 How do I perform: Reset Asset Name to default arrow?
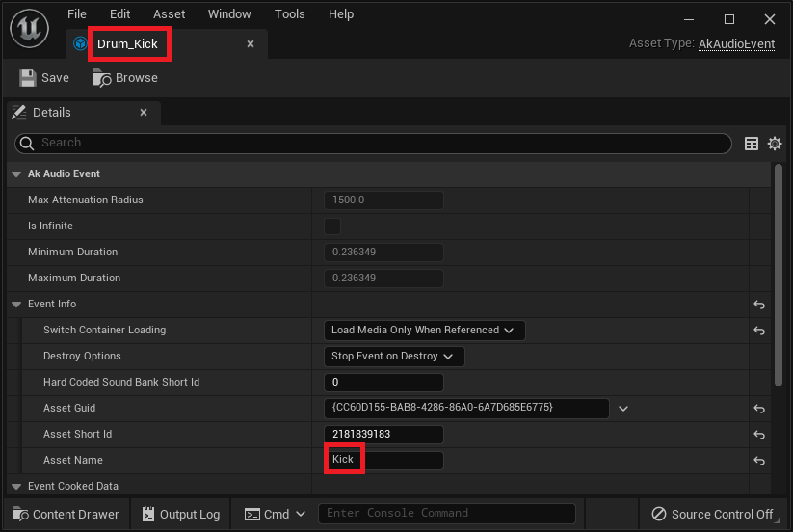click(759, 461)
